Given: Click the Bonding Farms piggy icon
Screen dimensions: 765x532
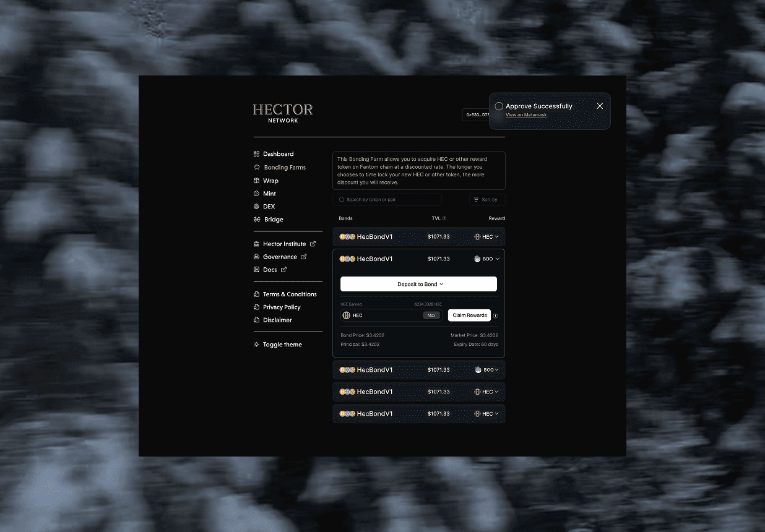Looking at the screenshot, I should pyautogui.click(x=257, y=168).
